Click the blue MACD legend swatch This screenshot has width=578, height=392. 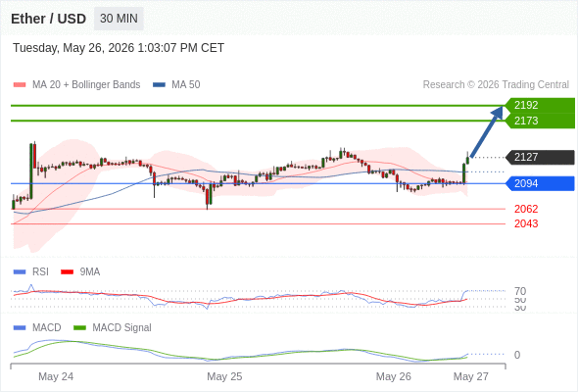(20, 328)
